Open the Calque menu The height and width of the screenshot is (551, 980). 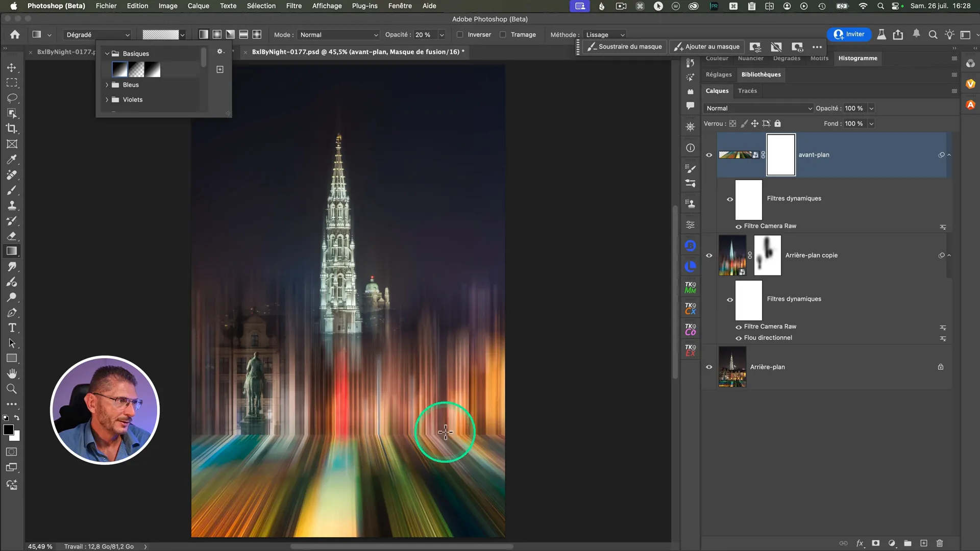point(198,6)
